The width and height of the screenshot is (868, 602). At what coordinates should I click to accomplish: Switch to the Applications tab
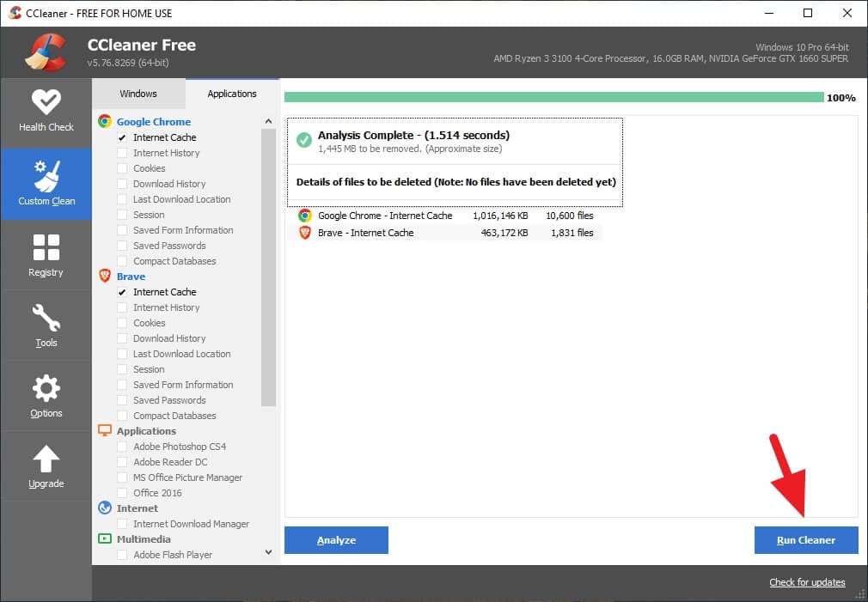[232, 94]
